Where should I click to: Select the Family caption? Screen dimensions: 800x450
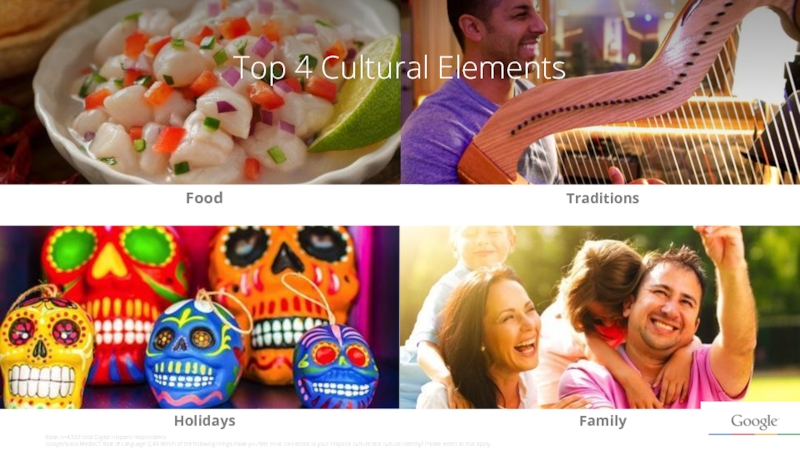pos(603,421)
